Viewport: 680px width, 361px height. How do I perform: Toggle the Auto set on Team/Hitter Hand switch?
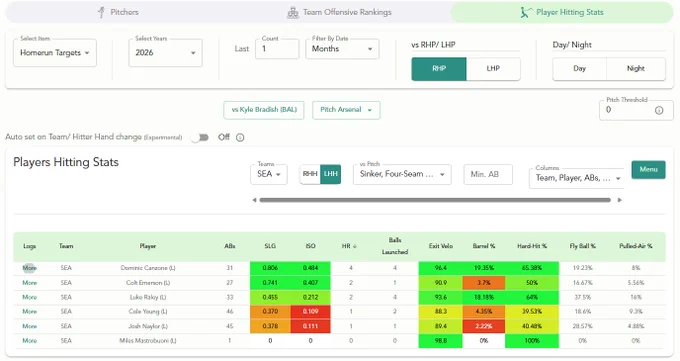(x=200, y=138)
